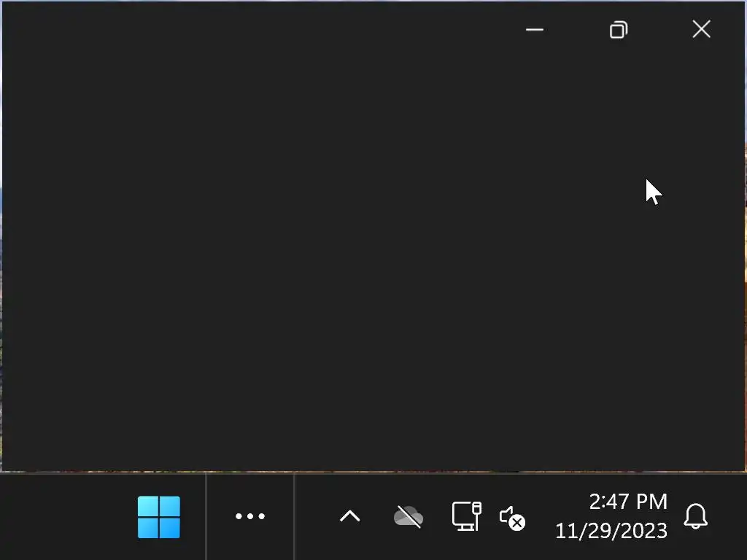Image resolution: width=747 pixels, height=560 pixels.
Task: Expand hidden tray icons chevron
Action: click(349, 516)
